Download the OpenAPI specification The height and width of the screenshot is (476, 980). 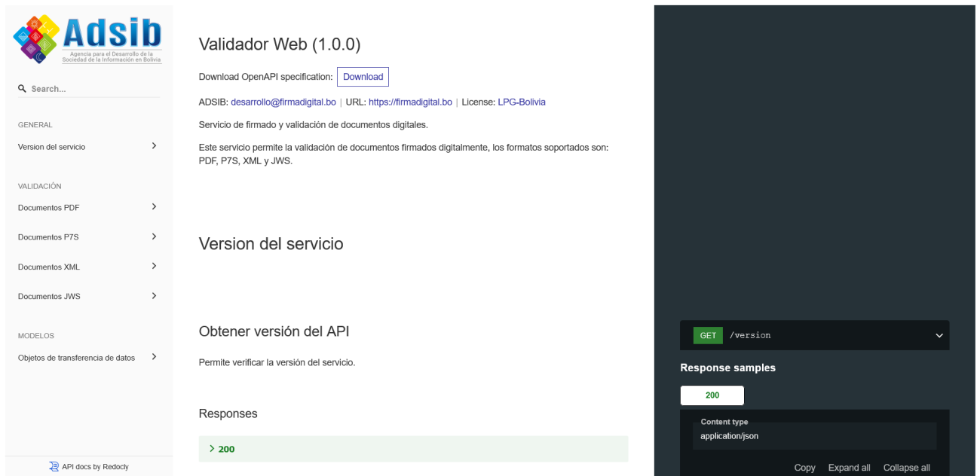363,77
